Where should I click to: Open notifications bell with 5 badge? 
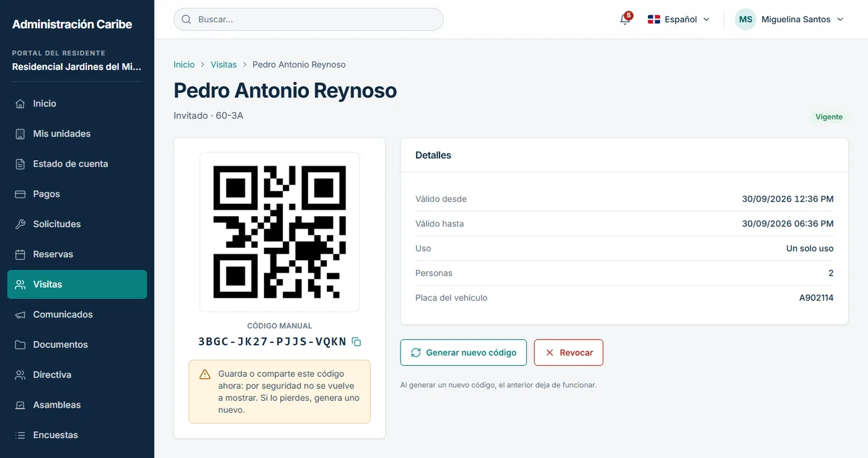pyautogui.click(x=625, y=19)
